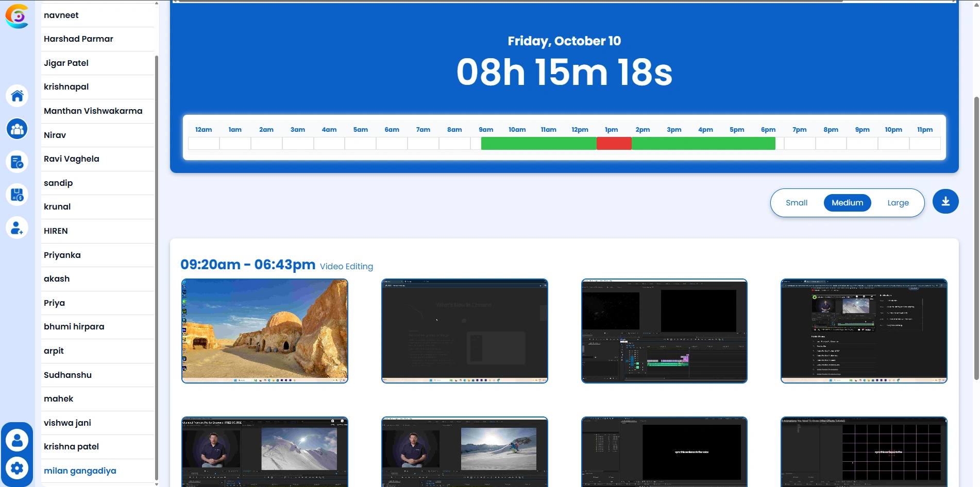Select employee Harshad Parmar
980x487 pixels.
pyautogui.click(x=78, y=39)
